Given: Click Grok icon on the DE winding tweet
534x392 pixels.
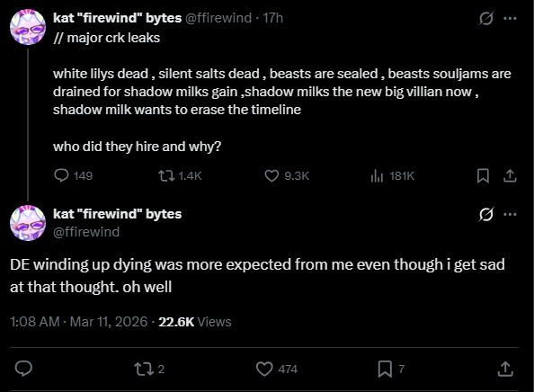Looking at the screenshot, I should pos(485,214).
